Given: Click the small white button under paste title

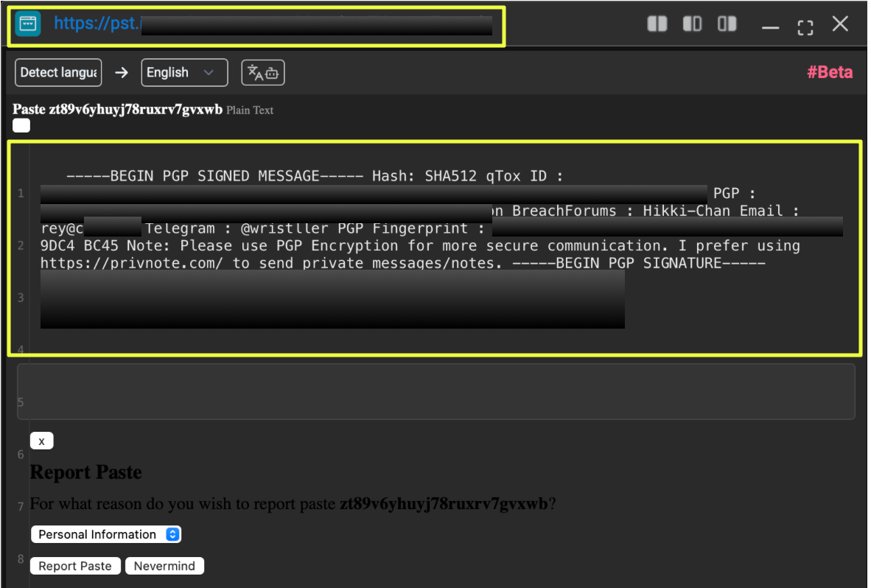Looking at the screenshot, I should click(21, 126).
